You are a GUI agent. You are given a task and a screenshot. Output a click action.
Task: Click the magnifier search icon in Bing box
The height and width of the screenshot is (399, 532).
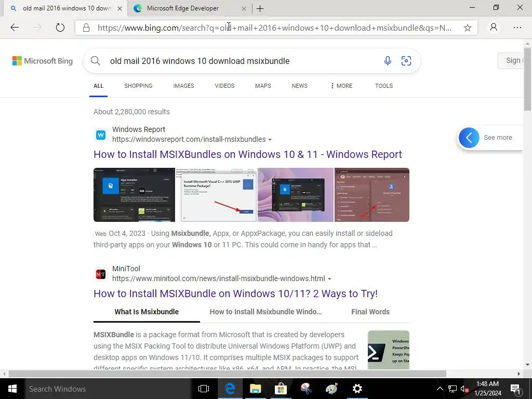point(96,61)
